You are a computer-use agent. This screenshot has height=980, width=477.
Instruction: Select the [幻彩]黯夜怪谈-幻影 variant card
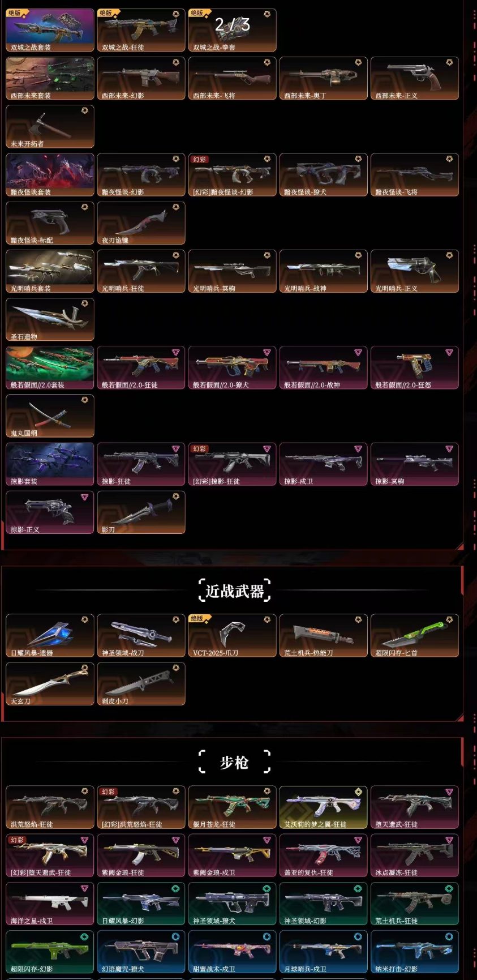tap(232, 174)
